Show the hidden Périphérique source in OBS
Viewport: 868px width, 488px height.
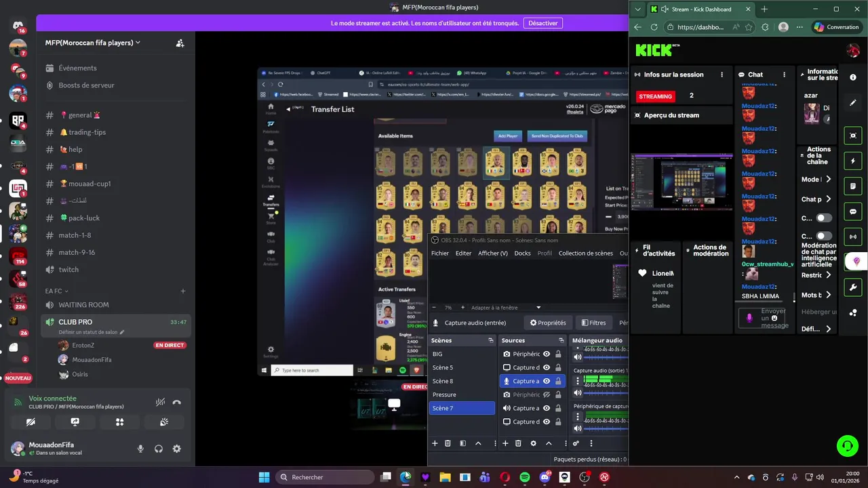(547, 394)
